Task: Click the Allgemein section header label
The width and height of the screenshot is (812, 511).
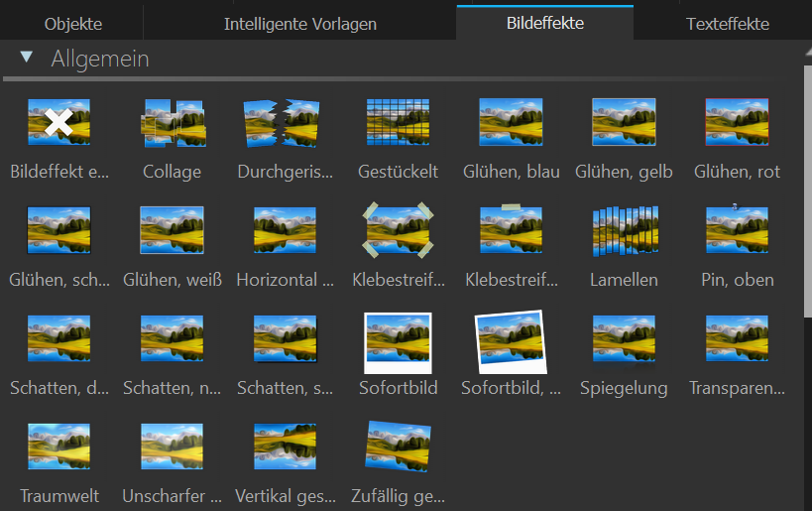Action: coord(99,59)
